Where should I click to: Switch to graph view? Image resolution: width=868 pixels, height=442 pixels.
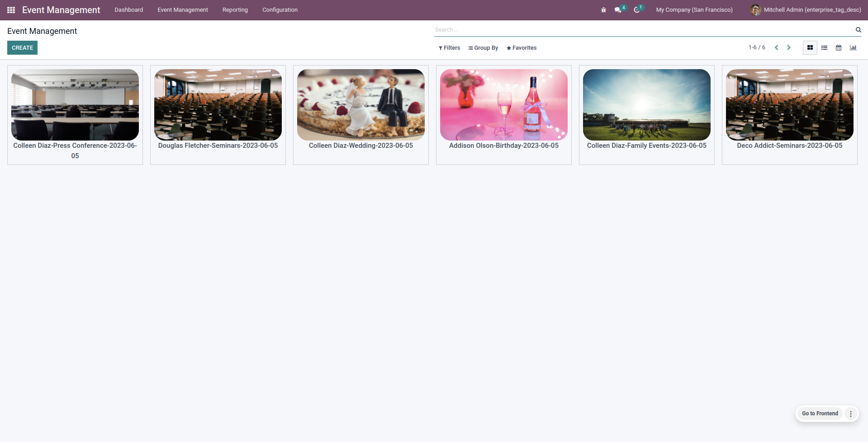(853, 47)
